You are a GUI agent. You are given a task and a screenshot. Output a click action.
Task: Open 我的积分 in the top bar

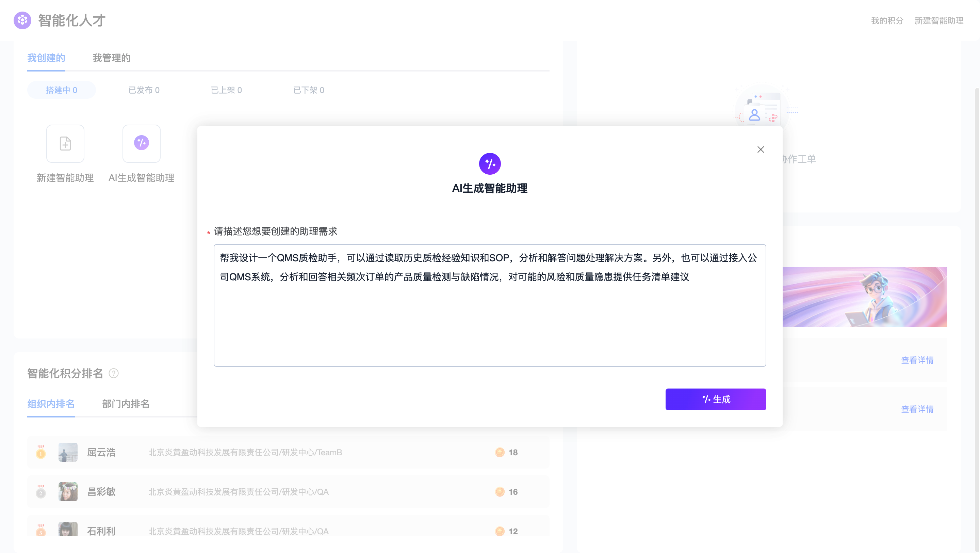pyautogui.click(x=887, y=20)
